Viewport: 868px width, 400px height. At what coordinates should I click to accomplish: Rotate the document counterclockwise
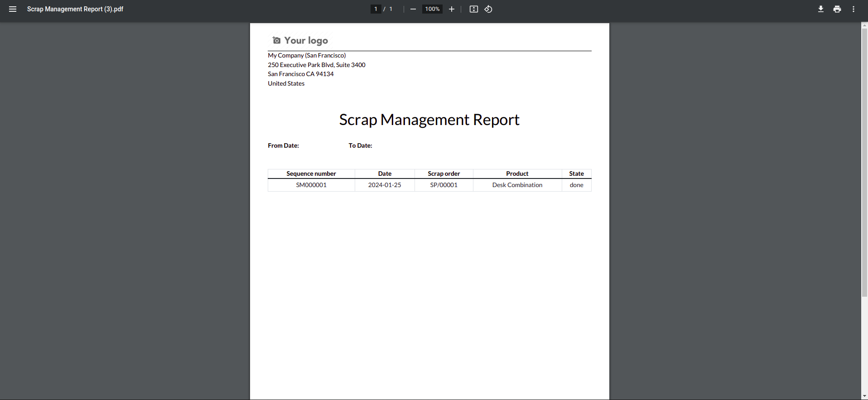[488, 9]
